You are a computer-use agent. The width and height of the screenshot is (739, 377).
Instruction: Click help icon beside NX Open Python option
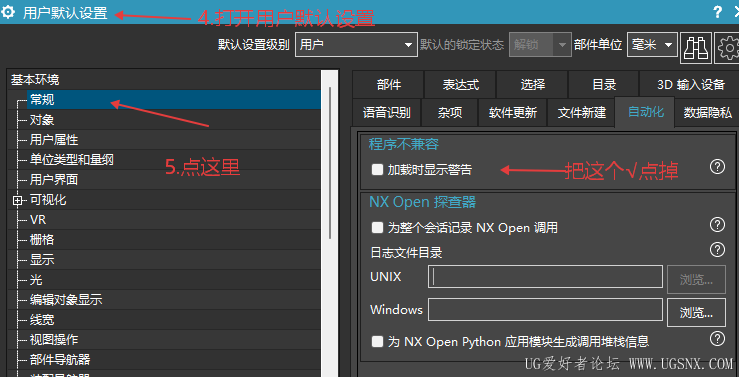[717, 338]
